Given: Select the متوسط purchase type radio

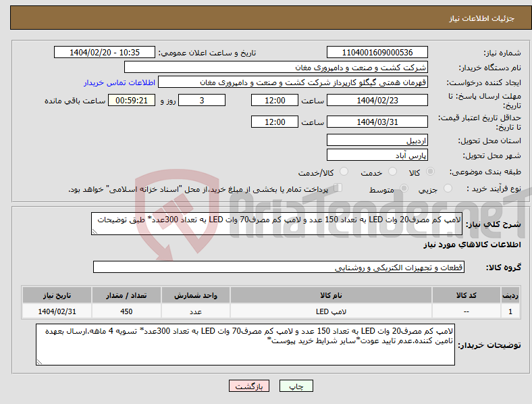Looking at the screenshot, I should (x=404, y=188).
